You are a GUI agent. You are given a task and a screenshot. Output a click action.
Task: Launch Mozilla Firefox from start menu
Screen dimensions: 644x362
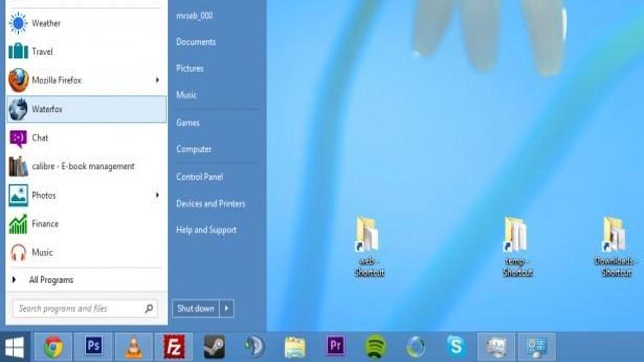click(87, 80)
